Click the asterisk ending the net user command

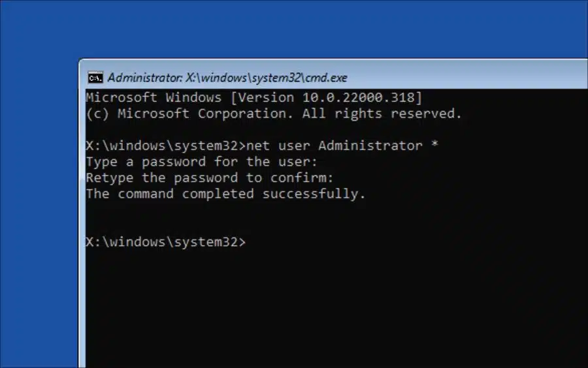pos(434,144)
